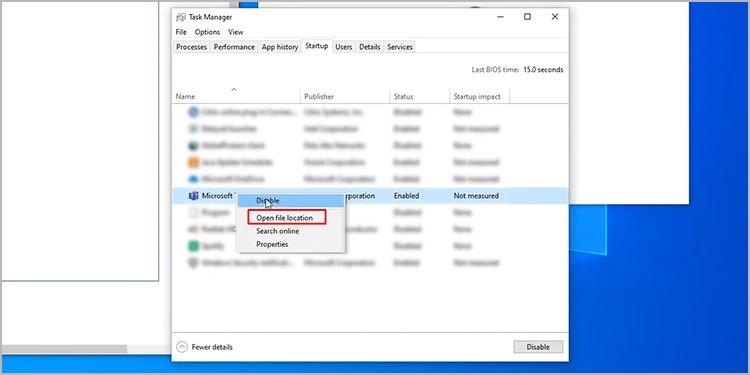Collapse view with the Fewer details arrow

click(182, 347)
